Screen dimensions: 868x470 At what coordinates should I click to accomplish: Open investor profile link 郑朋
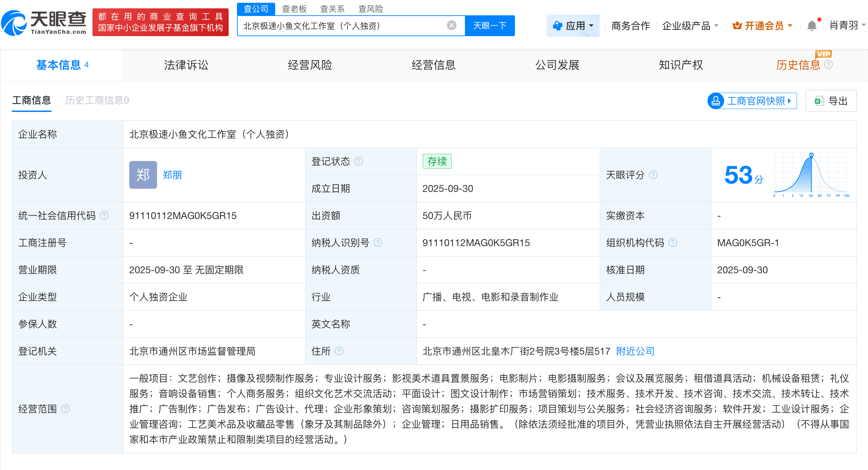tap(172, 175)
